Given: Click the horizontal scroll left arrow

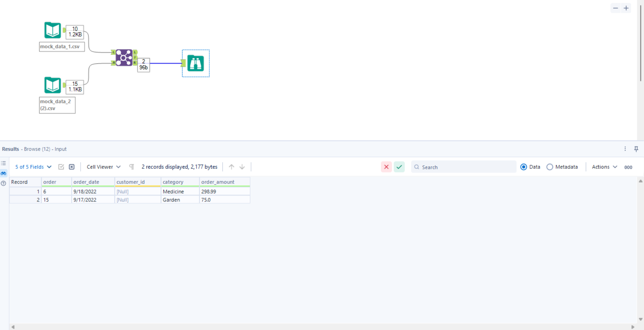Looking at the screenshot, I should [x=13, y=327].
